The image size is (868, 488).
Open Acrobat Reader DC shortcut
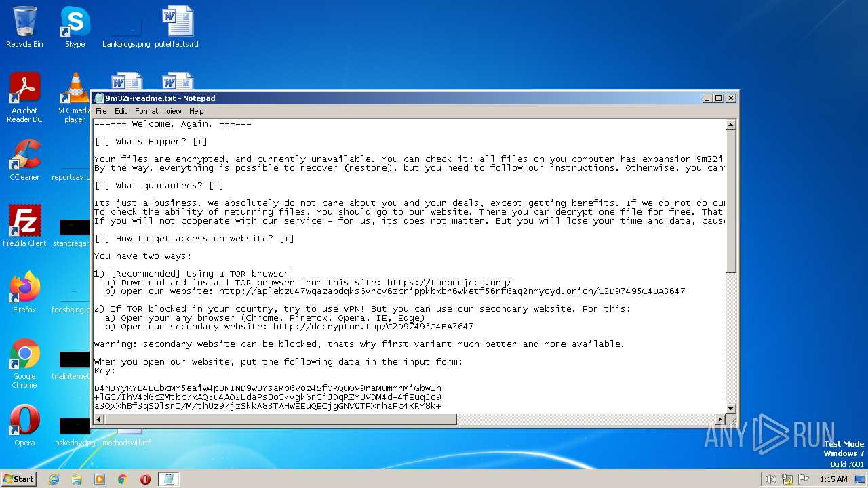(24, 98)
